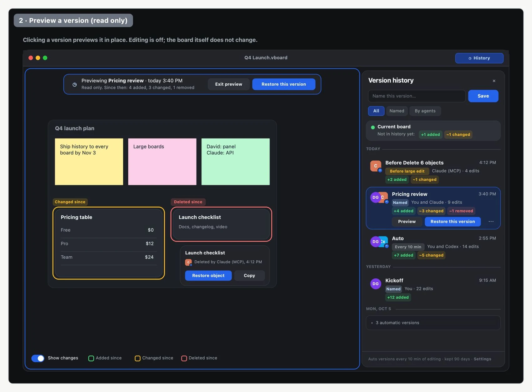Select the Kickoff version entry
The image size is (532, 392).
[x=433, y=289]
